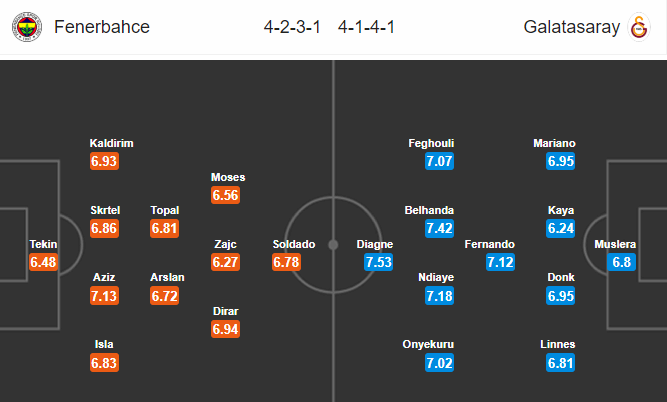Select Soldado's 6.78 rating badge
The image size is (667, 402).
tap(286, 262)
